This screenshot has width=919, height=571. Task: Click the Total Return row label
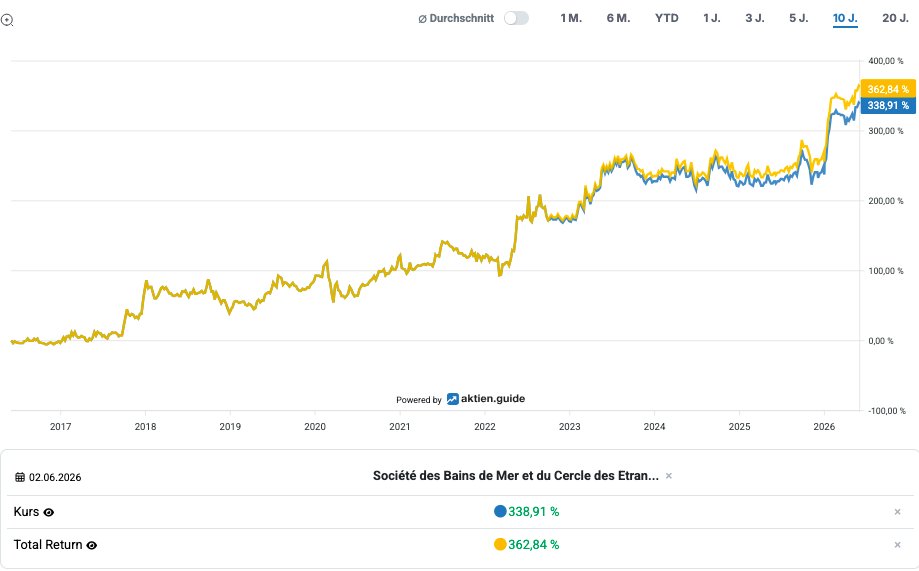pos(48,545)
